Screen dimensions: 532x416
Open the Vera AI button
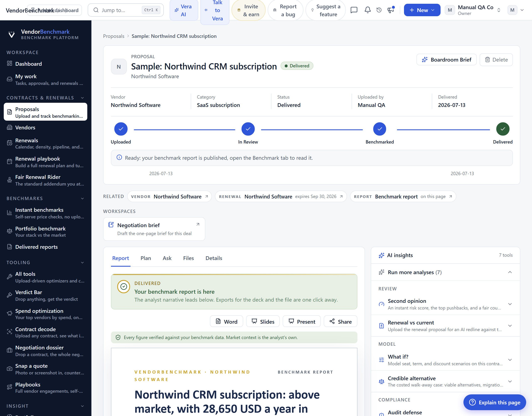[184, 10]
